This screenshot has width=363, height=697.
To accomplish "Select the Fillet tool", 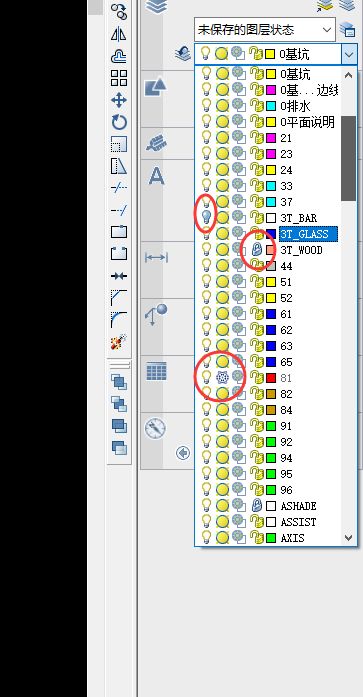I will [x=119, y=320].
